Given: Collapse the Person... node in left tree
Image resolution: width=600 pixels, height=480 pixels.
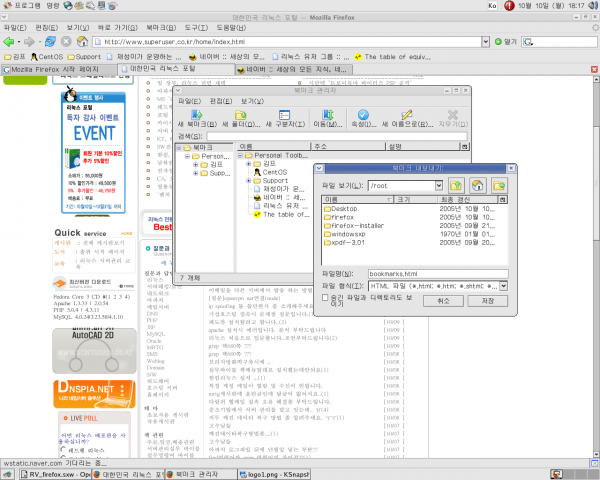Looking at the screenshot, I should tap(187, 156).
